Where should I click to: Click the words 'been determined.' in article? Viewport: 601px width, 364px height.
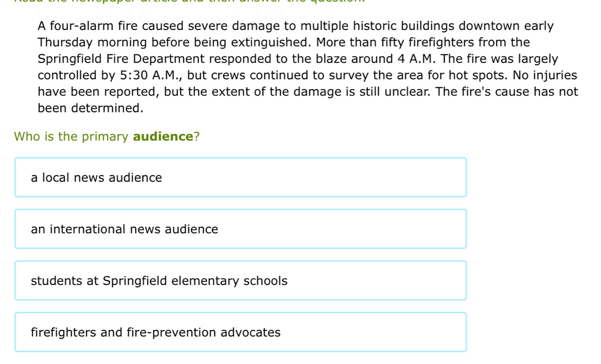point(91,108)
